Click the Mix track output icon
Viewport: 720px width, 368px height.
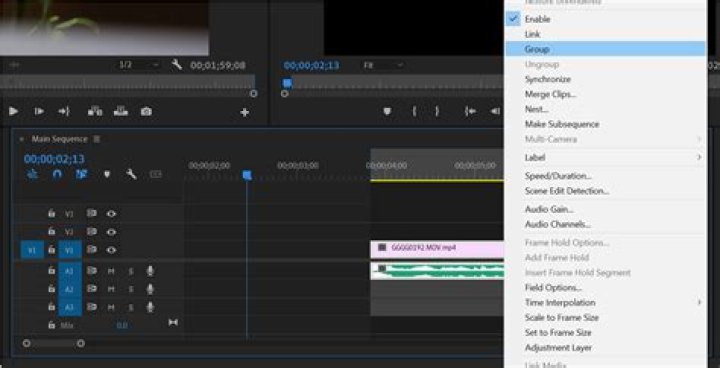[173, 323]
